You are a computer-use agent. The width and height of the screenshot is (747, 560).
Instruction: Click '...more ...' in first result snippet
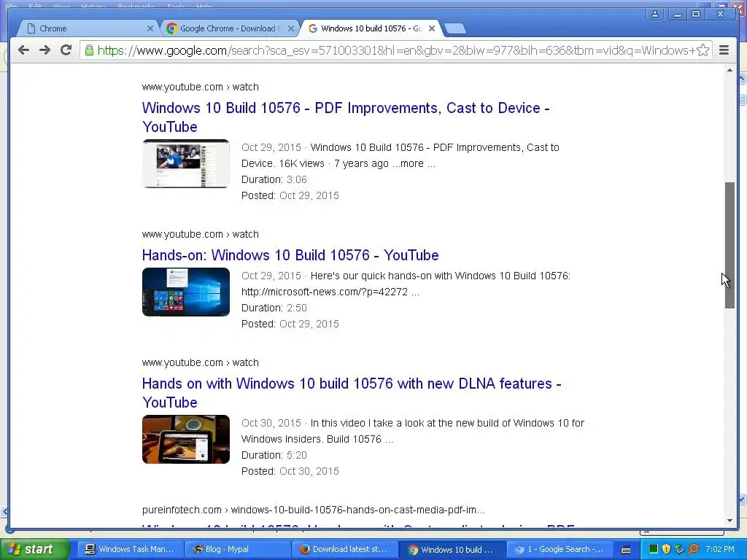[x=414, y=163]
